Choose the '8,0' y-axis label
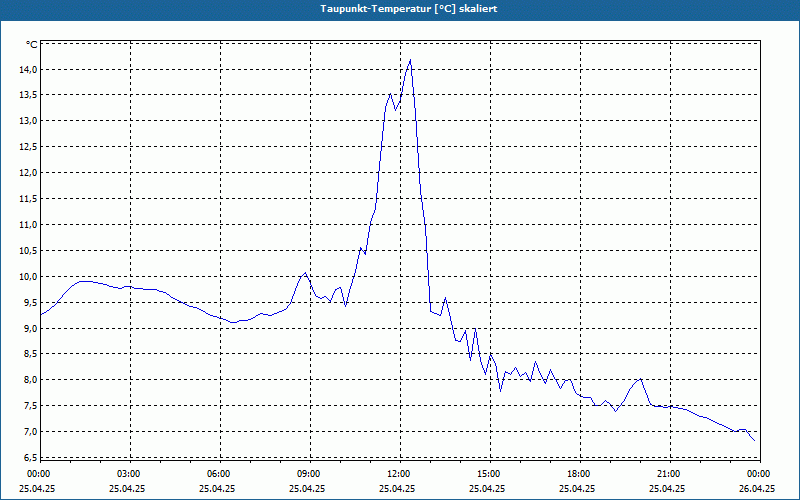The image size is (800, 500). [x=31, y=380]
